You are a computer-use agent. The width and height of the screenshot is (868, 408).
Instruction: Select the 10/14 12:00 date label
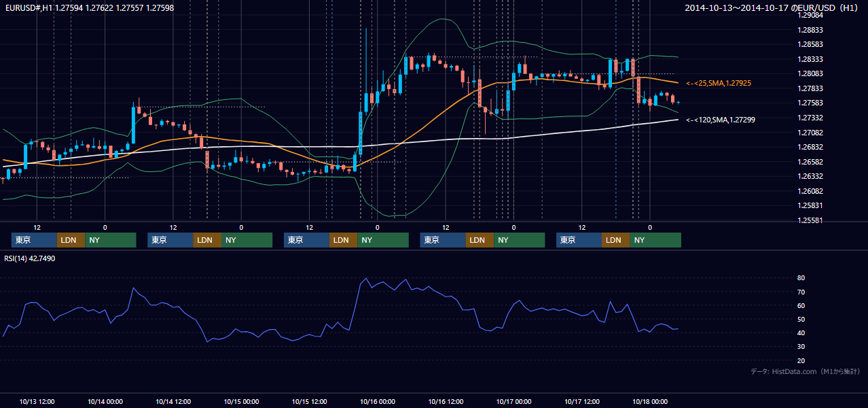pos(173,401)
